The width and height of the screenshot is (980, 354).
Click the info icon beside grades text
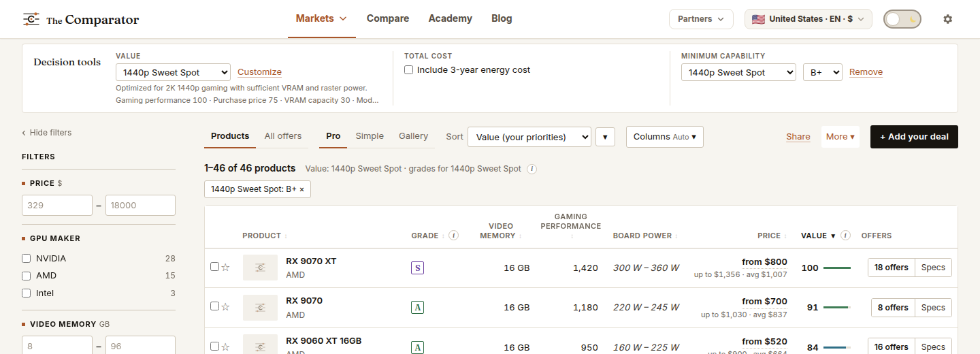coord(532,169)
